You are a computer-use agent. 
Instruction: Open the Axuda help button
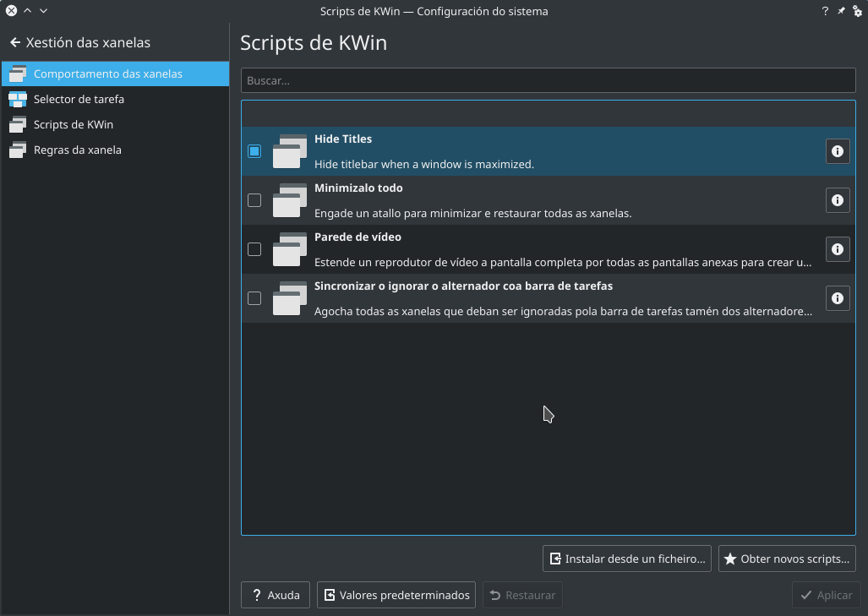coord(276,595)
